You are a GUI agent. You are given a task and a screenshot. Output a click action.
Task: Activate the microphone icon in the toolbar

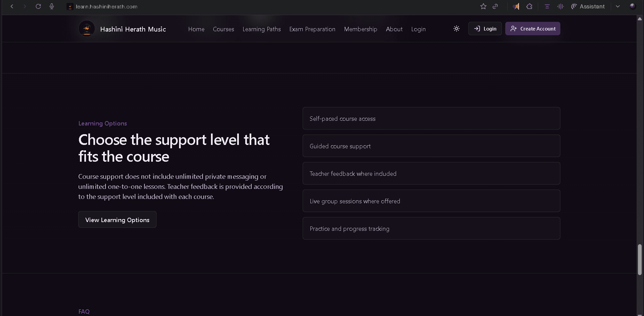pyautogui.click(x=52, y=6)
